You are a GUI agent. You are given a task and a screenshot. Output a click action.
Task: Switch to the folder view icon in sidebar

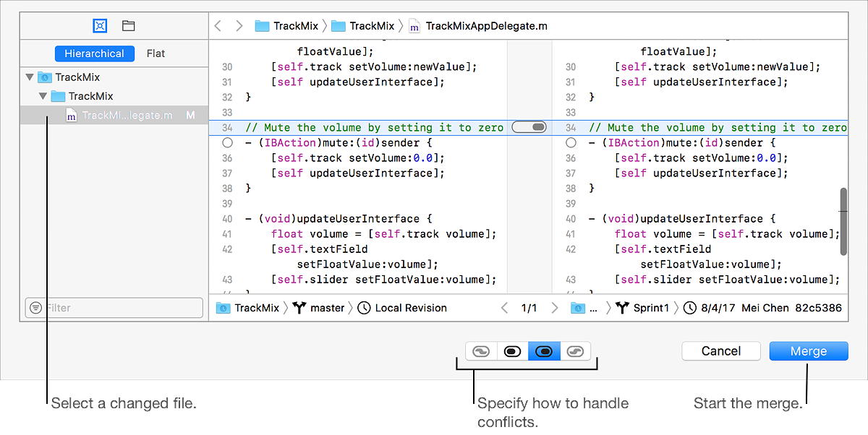click(128, 26)
